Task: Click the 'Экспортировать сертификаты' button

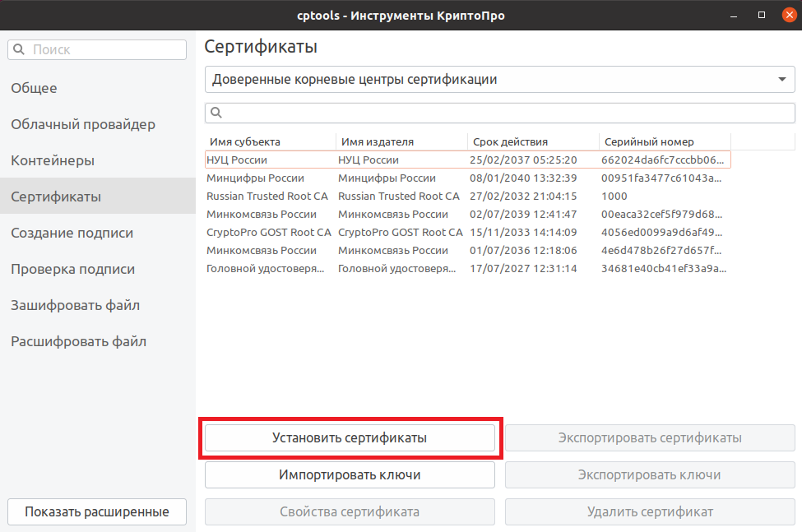Action: (x=650, y=438)
